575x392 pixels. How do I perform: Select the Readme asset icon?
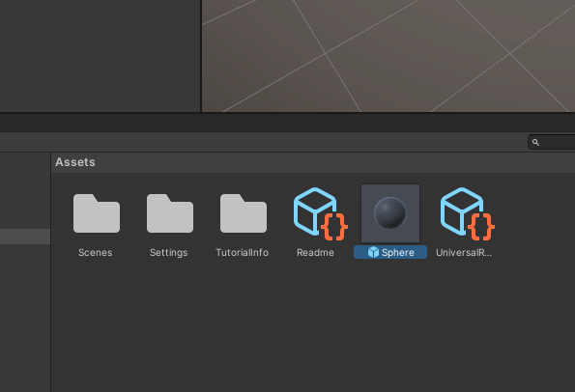coord(320,213)
